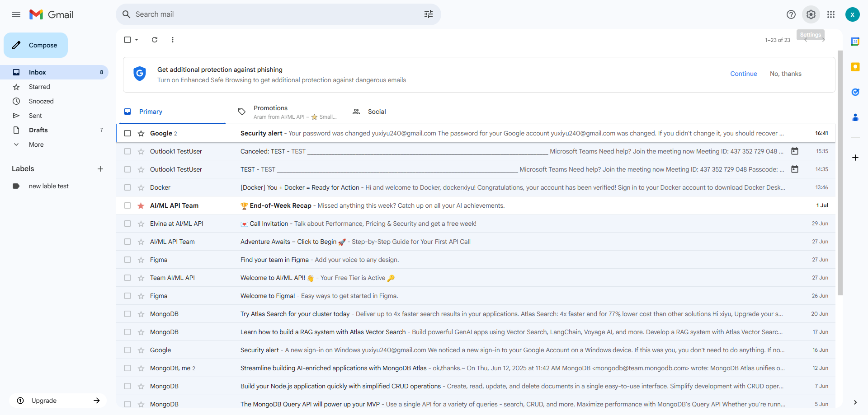
Task: Open the MongoDB Query API email
Action: pos(476,402)
